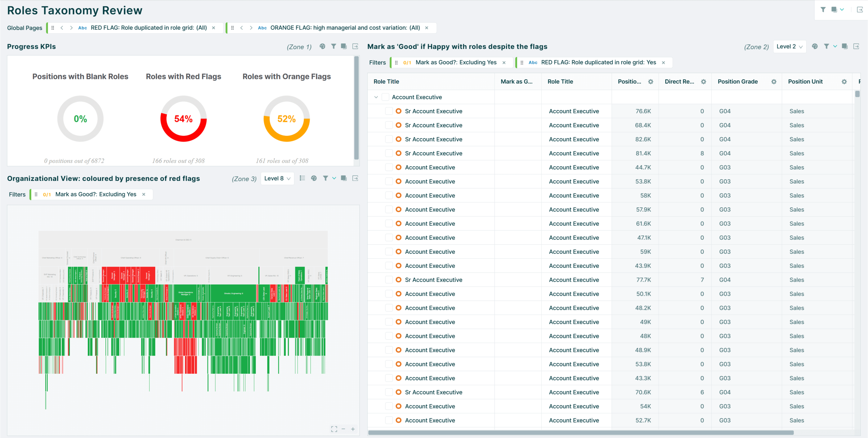Remove the RED FLAG global page filter
The image size is (868, 438).
(x=214, y=28)
